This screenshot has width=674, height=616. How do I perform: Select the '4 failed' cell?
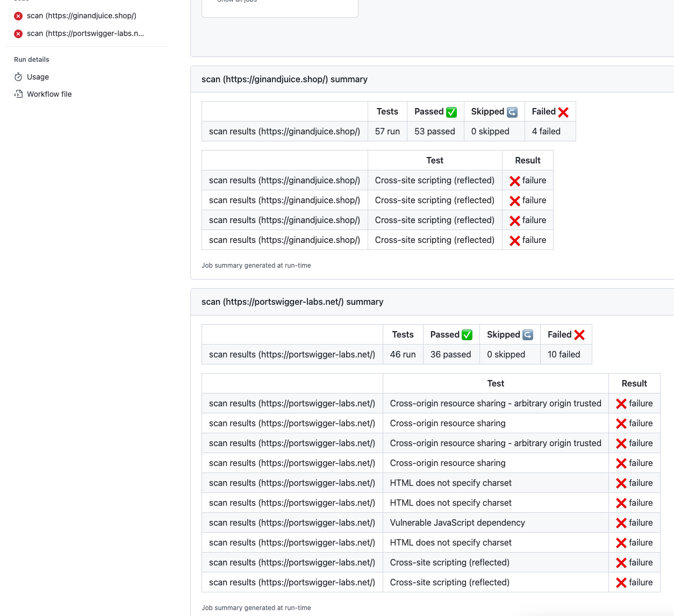pos(550,131)
